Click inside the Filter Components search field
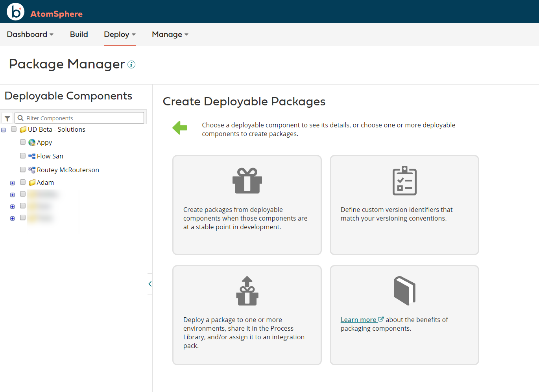The width and height of the screenshot is (539, 392). coord(79,118)
